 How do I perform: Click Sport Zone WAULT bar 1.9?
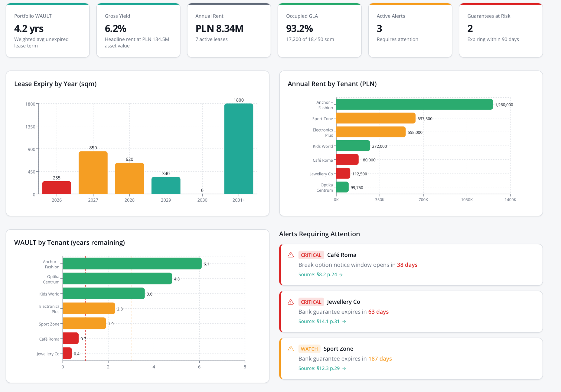[x=84, y=323]
